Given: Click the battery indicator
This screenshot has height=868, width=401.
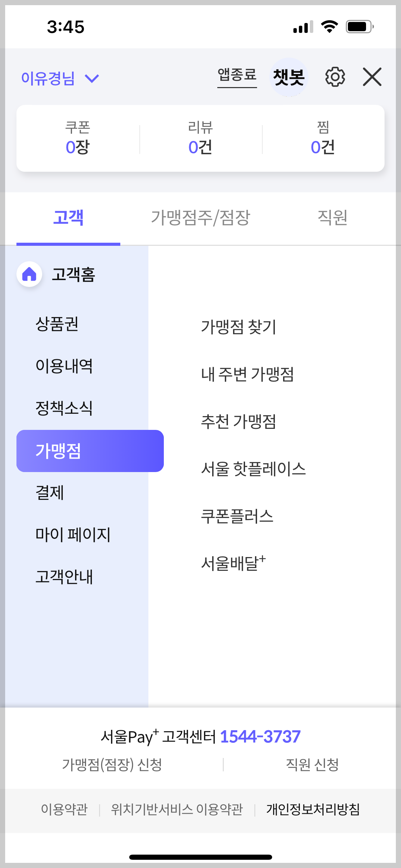Looking at the screenshot, I should click(x=358, y=27).
